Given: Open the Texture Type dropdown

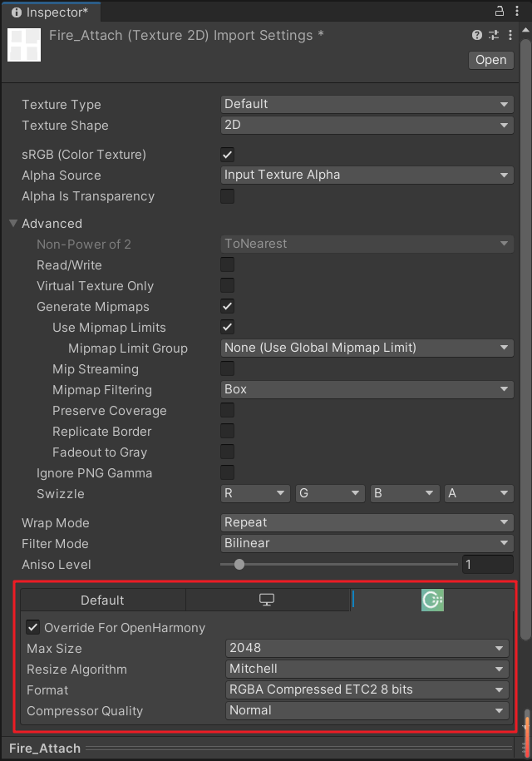Looking at the screenshot, I should (x=367, y=104).
